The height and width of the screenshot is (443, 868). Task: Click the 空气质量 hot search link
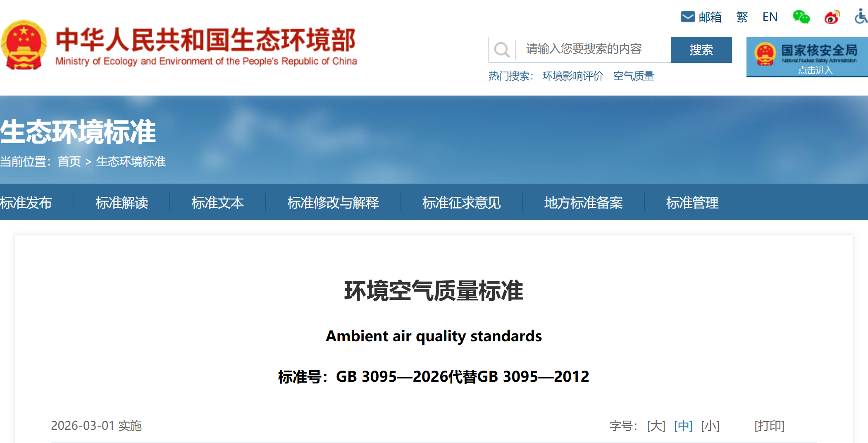[634, 76]
